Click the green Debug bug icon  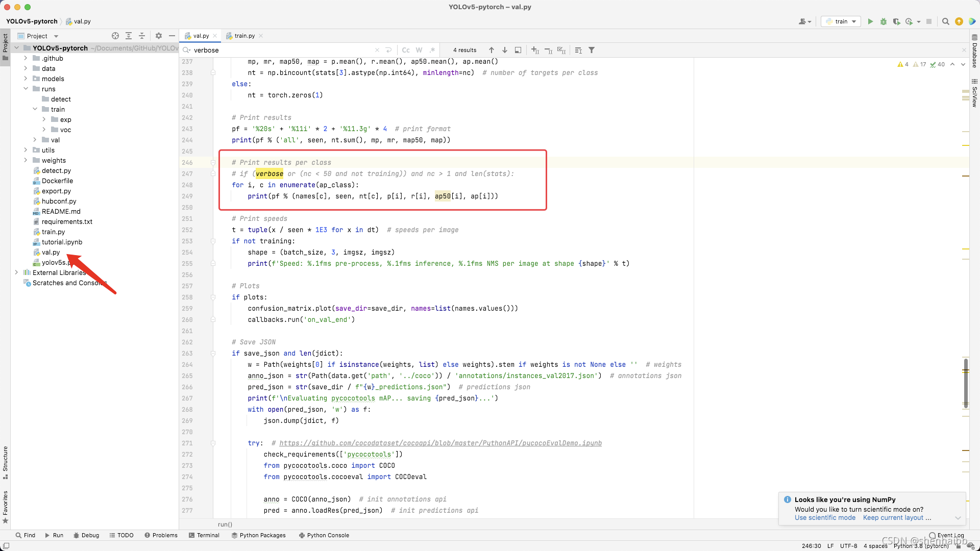884,21
